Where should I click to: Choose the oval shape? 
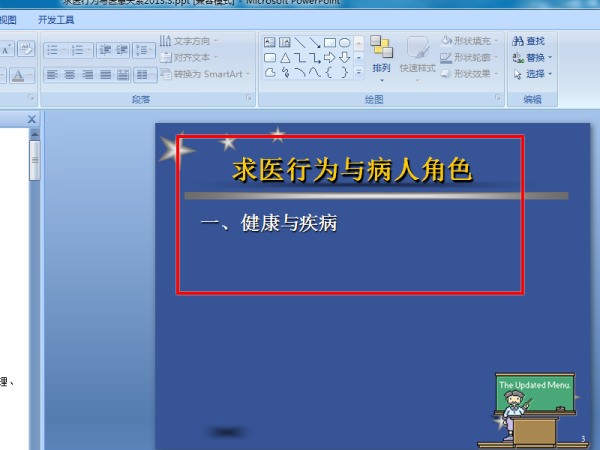pyautogui.click(x=344, y=42)
